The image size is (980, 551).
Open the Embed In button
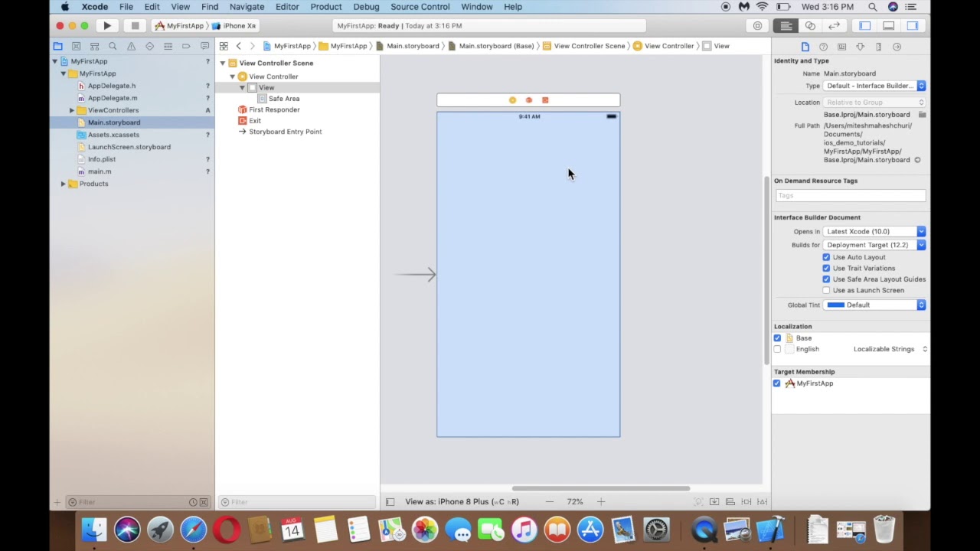click(714, 502)
